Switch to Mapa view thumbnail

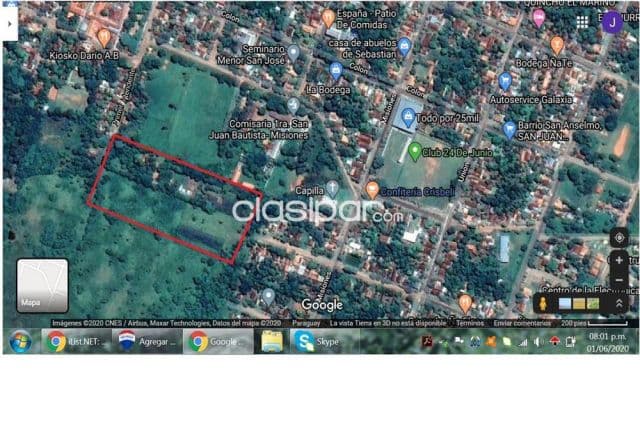[x=42, y=286]
